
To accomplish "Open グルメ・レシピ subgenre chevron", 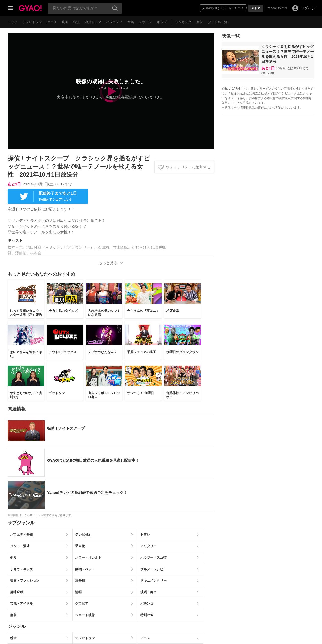I will (198, 569).
